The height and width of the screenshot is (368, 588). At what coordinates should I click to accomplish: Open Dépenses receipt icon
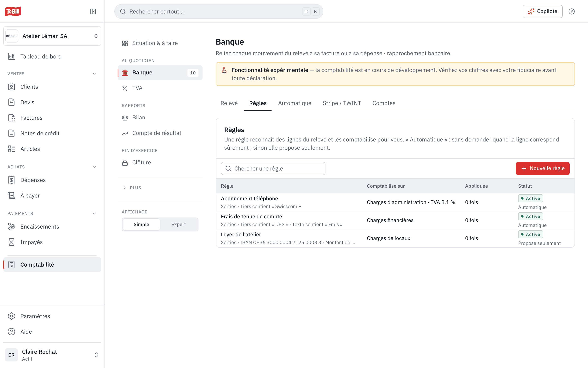point(11,180)
